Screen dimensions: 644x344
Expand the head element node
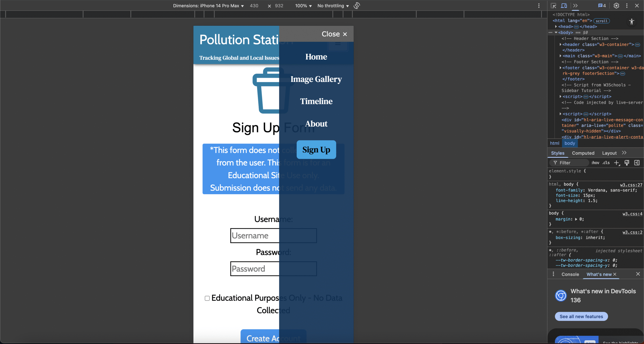click(x=556, y=26)
